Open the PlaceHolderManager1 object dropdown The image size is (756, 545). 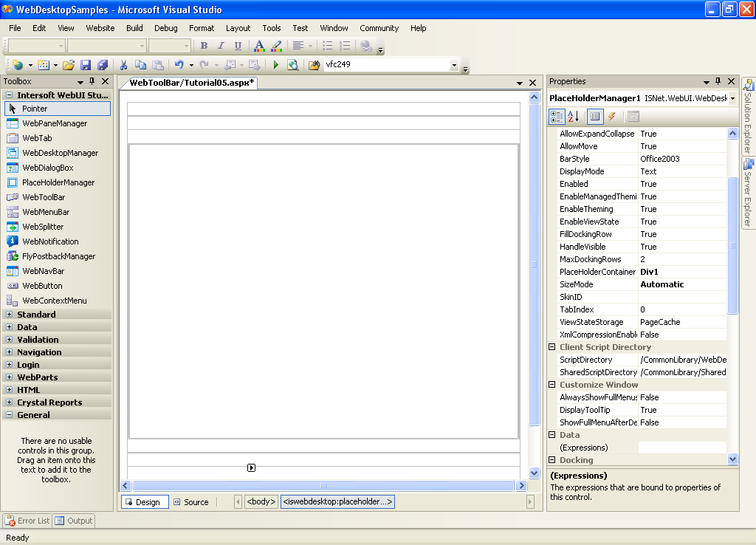[732, 98]
